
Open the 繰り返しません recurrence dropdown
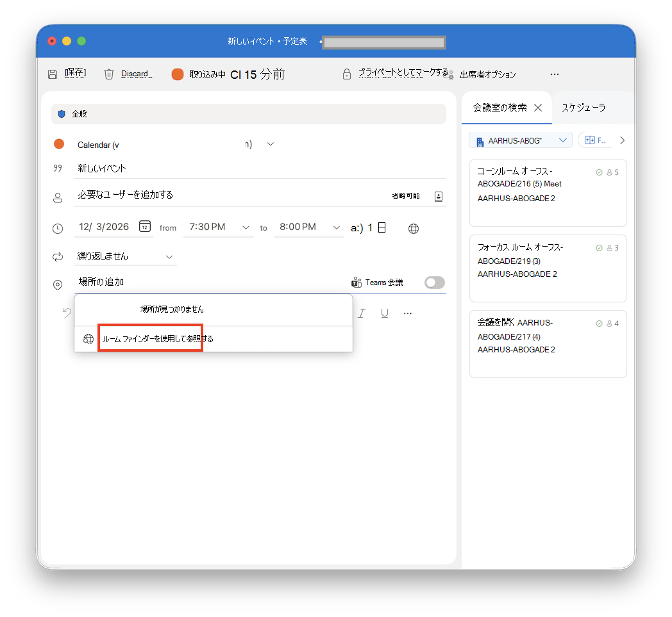pos(125,257)
